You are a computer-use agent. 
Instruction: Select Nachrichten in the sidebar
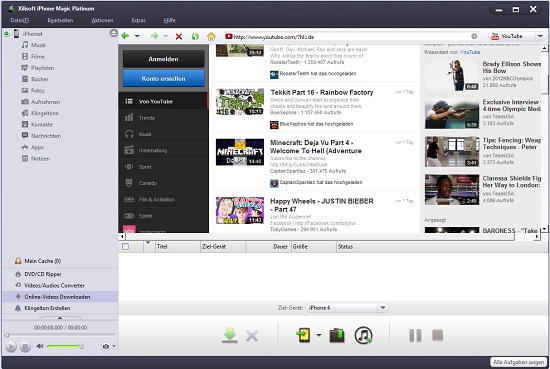click(46, 136)
